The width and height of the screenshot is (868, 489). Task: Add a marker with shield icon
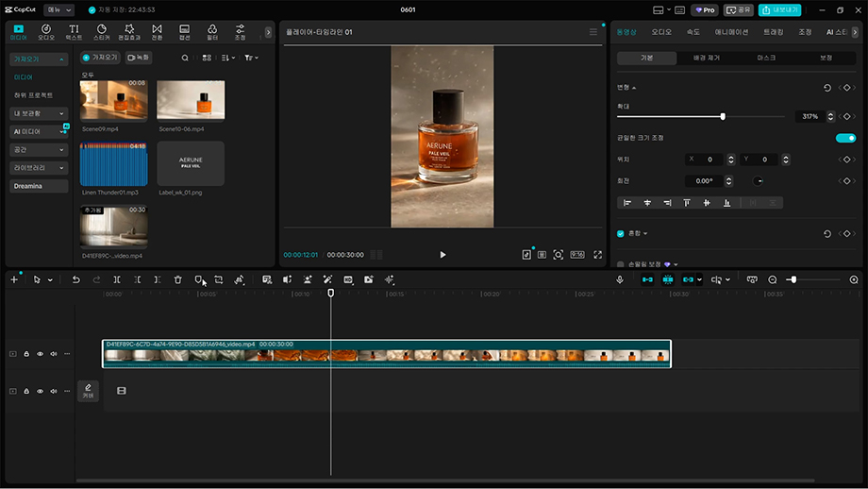[x=198, y=279]
